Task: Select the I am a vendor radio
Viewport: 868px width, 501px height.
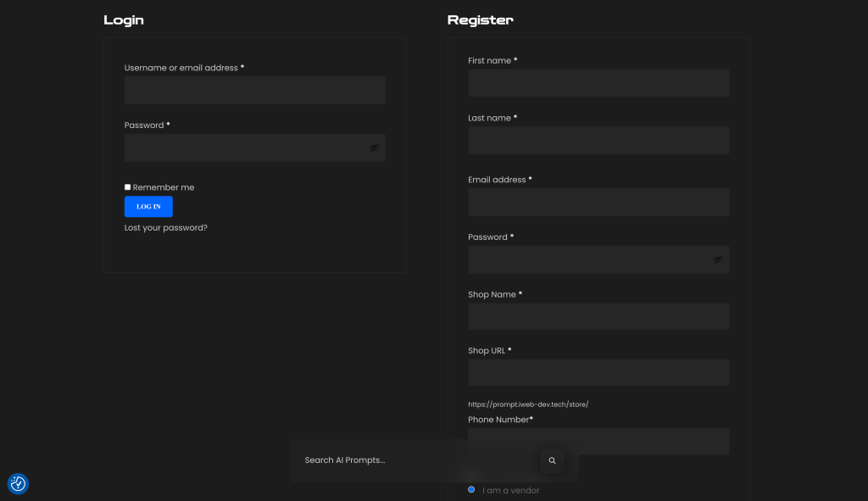Action: point(471,489)
